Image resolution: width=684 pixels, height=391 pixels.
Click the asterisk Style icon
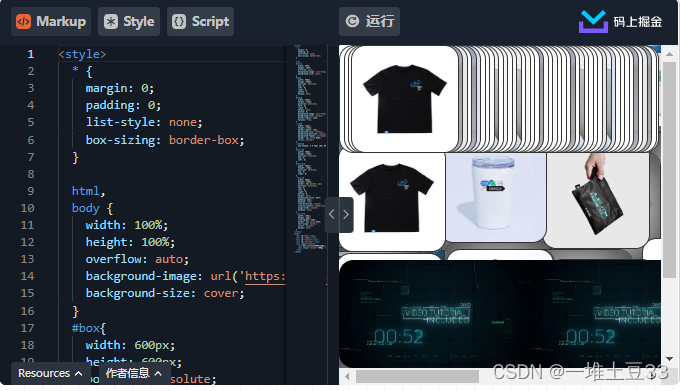(x=111, y=21)
